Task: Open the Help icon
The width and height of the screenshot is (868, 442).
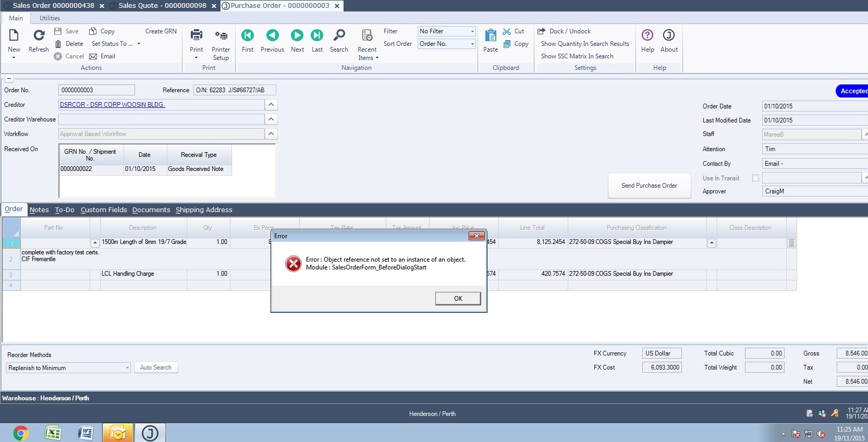Action: coord(647,35)
